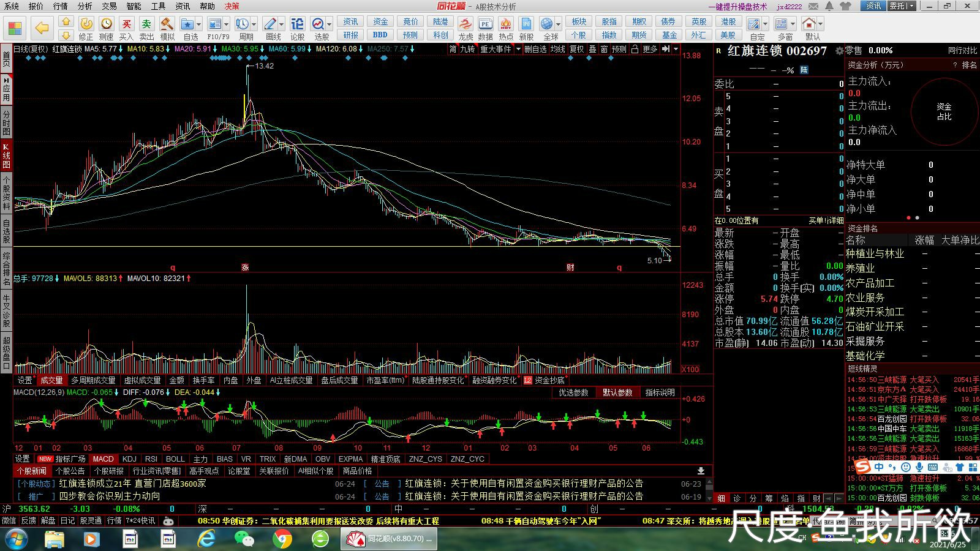Click the 资讯 toolbar button
This screenshot has width=980, height=551.
click(x=350, y=22)
